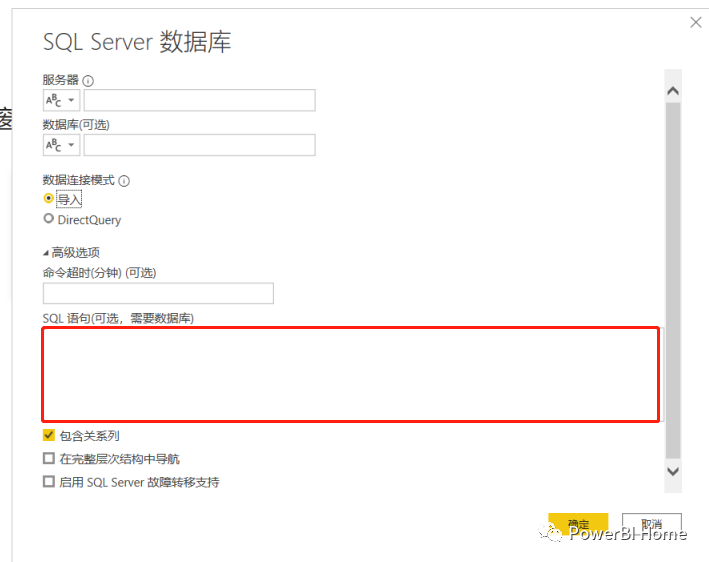The width and height of the screenshot is (709, 562).
Task: Enable 在完整层次结构中导航 checkbox
Action: pos(49,458)
